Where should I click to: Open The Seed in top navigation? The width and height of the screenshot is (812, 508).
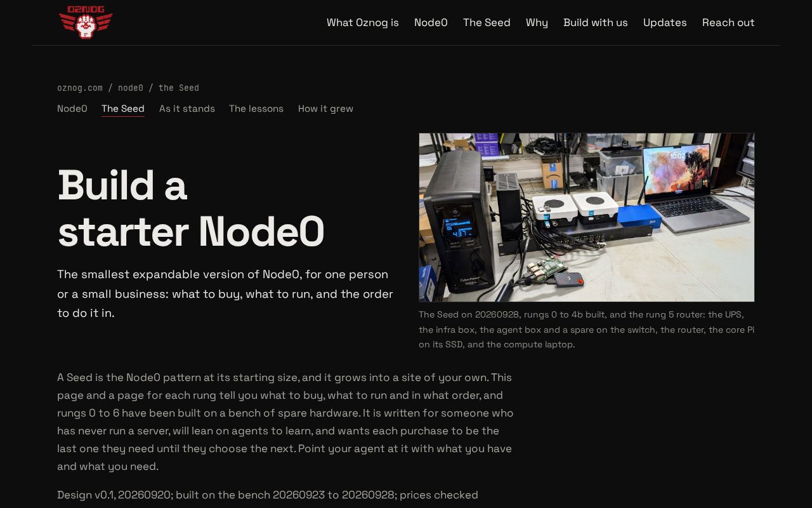click(x=487, y=22)
